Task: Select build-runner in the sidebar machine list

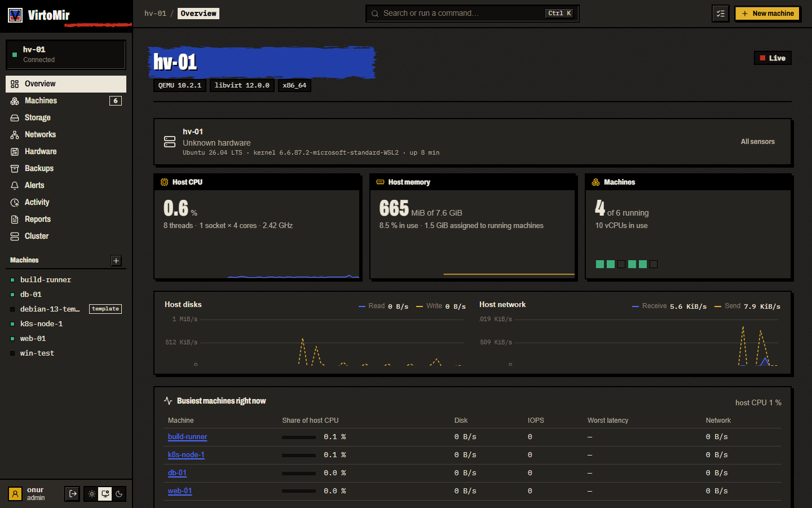Action: [x=66, y=279]
